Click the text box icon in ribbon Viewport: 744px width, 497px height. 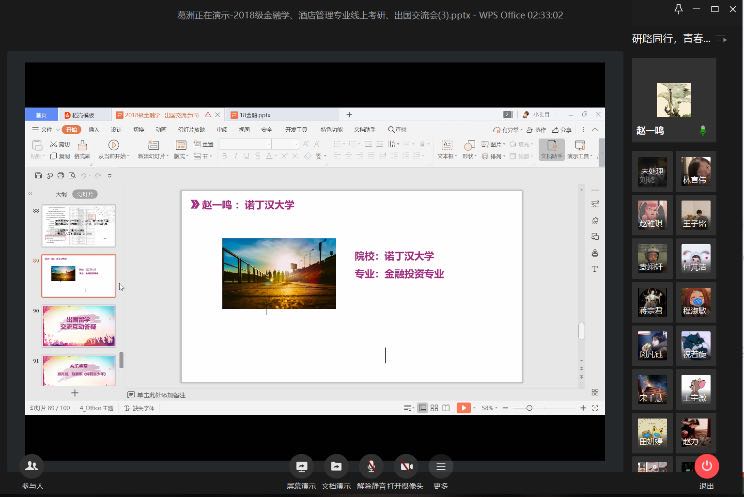[446, 145]
